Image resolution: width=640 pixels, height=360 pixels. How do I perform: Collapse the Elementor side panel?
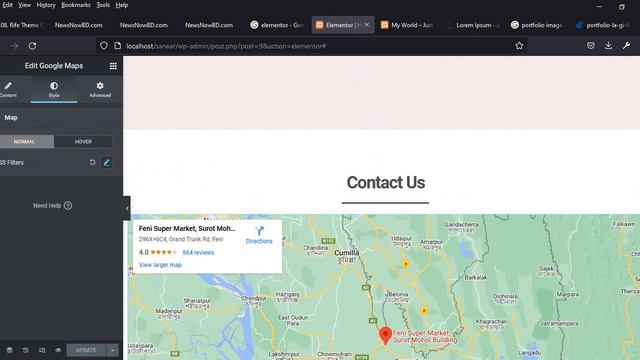127,209
